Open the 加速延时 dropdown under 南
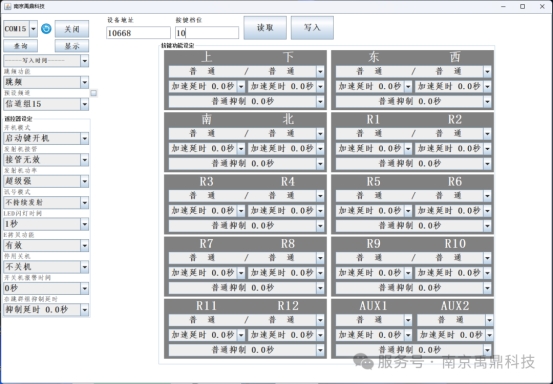The width and height of the screenshot is (553, 384). click(x=207, y=148)
